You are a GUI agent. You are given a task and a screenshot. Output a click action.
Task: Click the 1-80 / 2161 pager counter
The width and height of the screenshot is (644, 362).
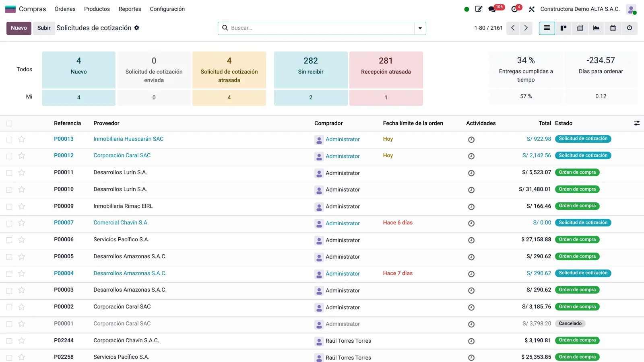coord(488,28)
